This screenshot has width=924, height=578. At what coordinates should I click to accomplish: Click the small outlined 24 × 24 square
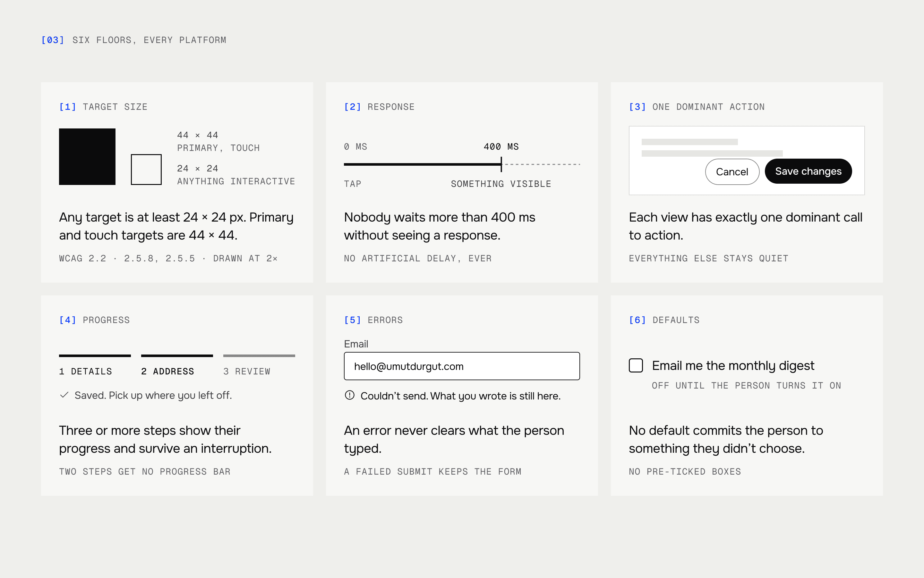click(x=146, y=169)
